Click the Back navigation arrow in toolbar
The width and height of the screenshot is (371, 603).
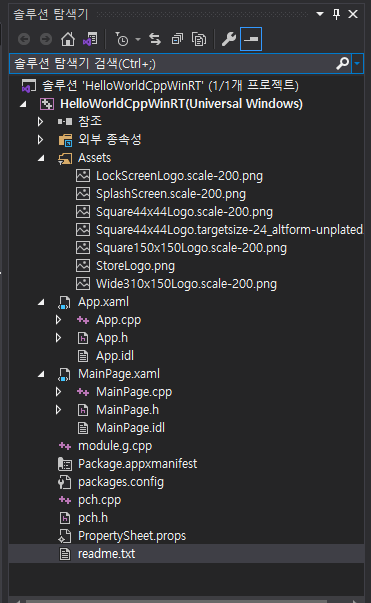click(24, 39)
